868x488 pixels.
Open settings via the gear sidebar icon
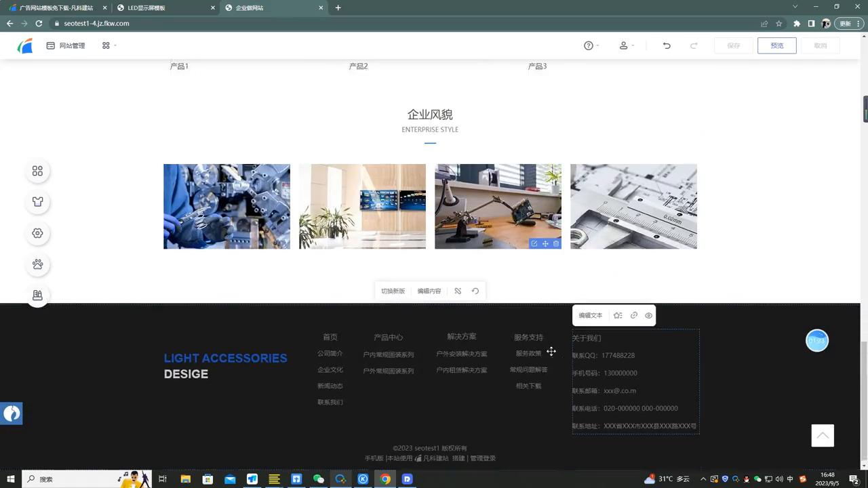[37, 232]
